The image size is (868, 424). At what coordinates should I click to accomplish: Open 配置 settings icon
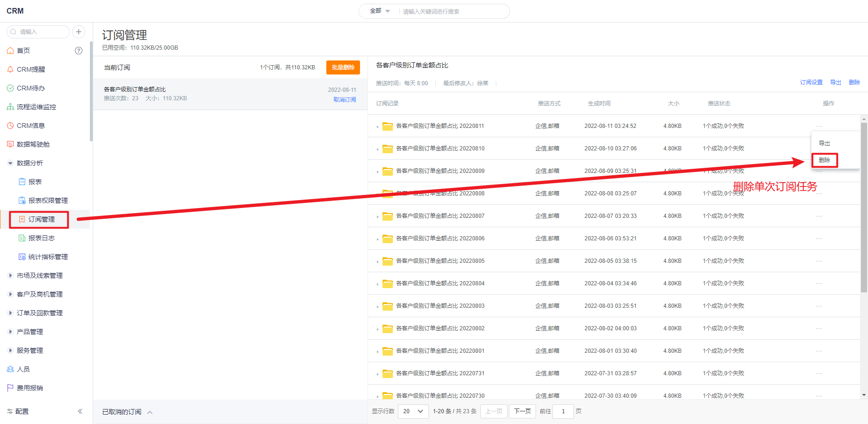pos(10,411)
